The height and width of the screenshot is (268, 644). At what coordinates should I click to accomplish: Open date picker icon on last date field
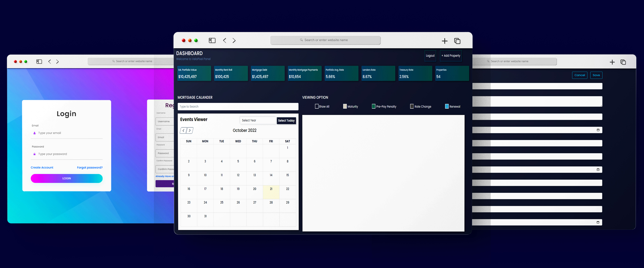tap(598, 222)
